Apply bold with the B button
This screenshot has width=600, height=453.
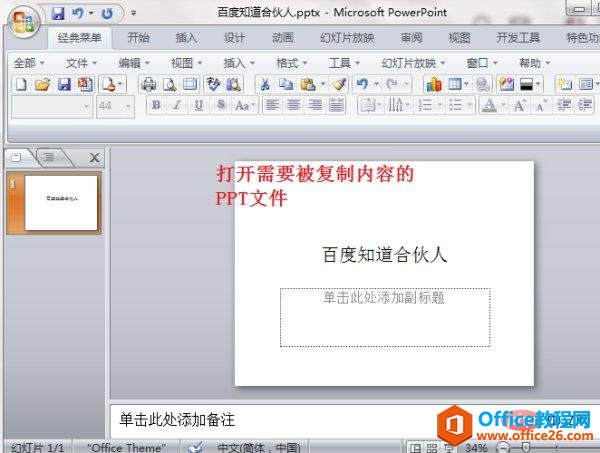[x=156, y=105]
